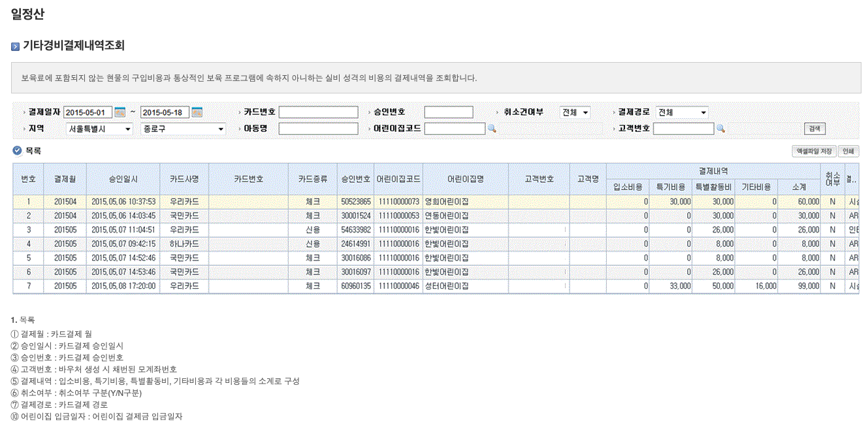868x428 pixels.
Task: Click the 엑셀파일 저장 button
Action: pos(814,151)
